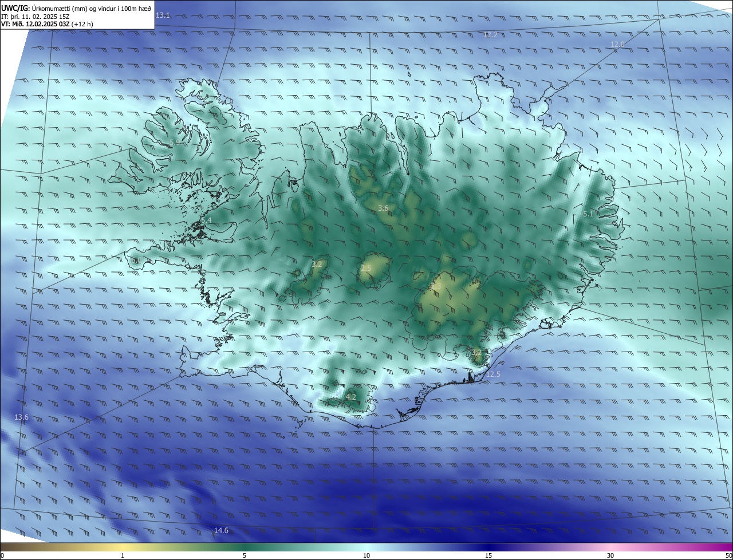Pick the yellow color band above tick 1

coord(123,547)
